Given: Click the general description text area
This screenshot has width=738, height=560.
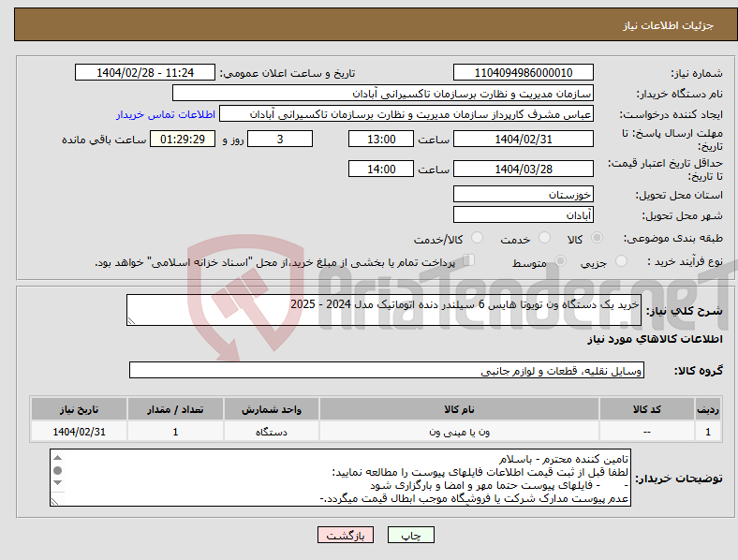Looking at the screenshot, I should [384, 310].
